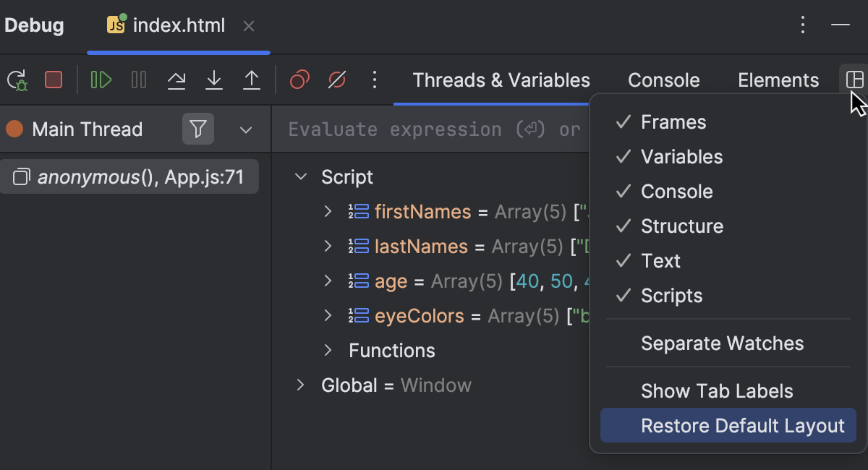Toggle the thread filter button
868x470 pixels.
pos(198,129)
